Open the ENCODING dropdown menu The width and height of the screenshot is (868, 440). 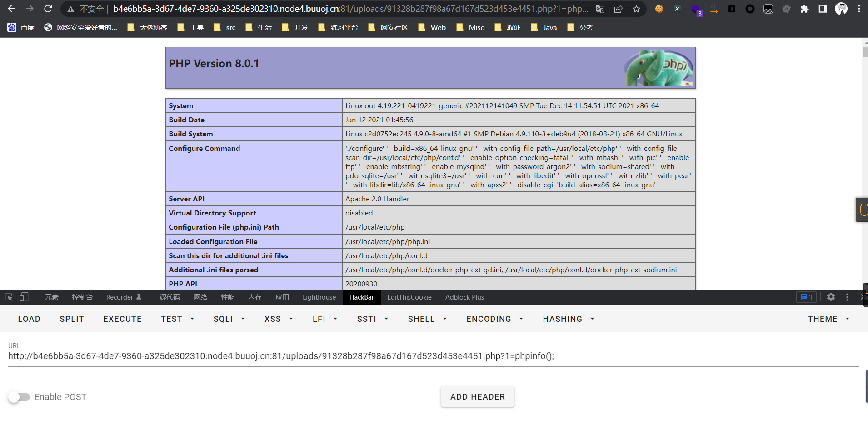click(x=494, y=319)
